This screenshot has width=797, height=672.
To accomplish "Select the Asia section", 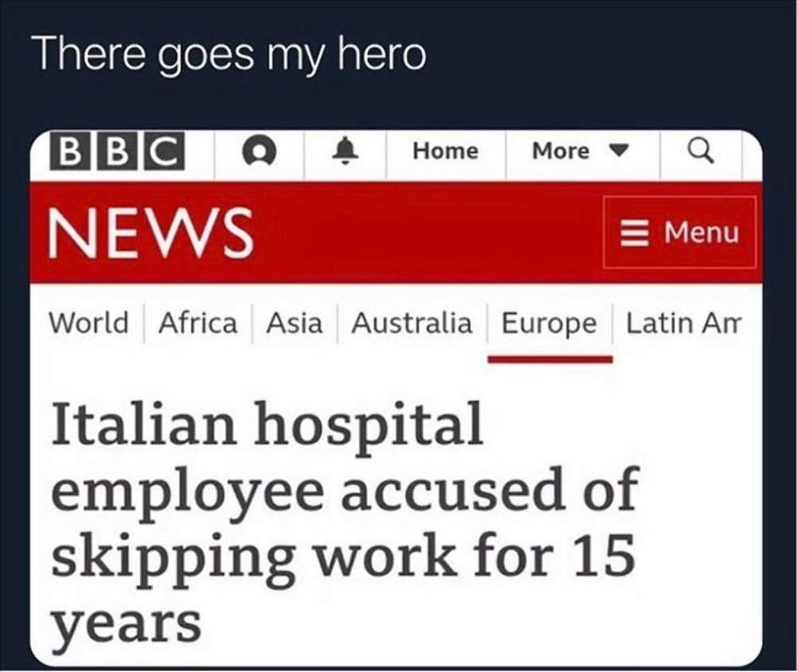I will point(295,323).
